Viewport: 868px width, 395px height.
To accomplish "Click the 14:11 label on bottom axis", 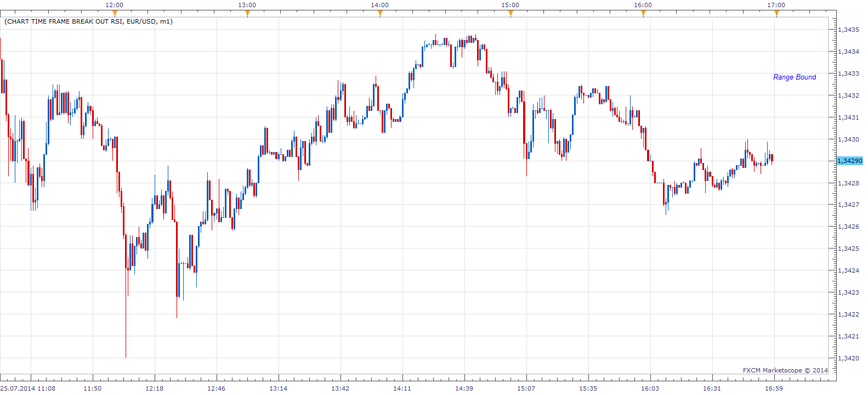I will pos(402,388).
